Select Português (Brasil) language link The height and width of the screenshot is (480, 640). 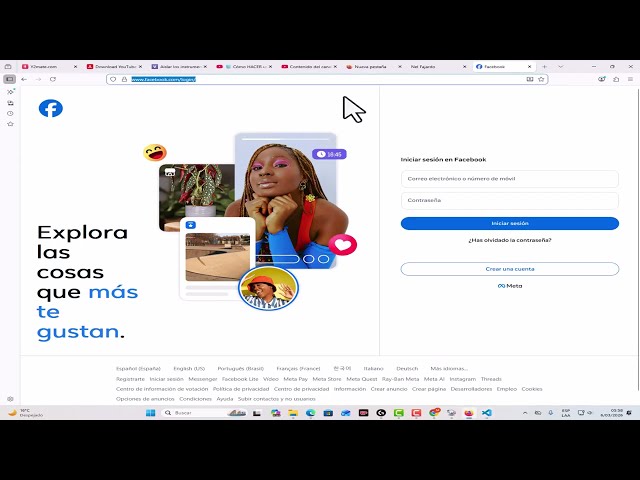[x=240, y=369]
